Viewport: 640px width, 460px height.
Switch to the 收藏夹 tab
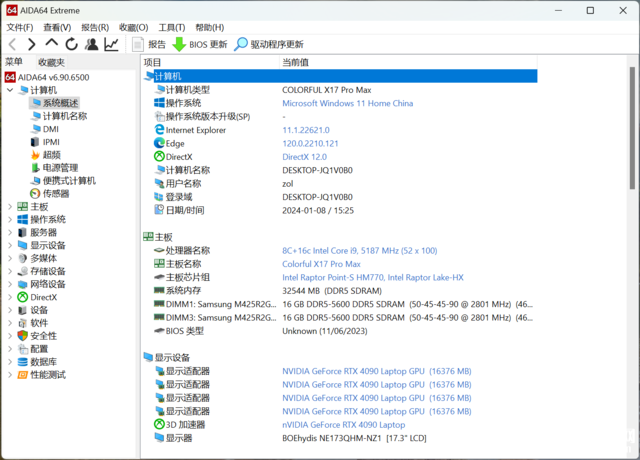[51, 62]
